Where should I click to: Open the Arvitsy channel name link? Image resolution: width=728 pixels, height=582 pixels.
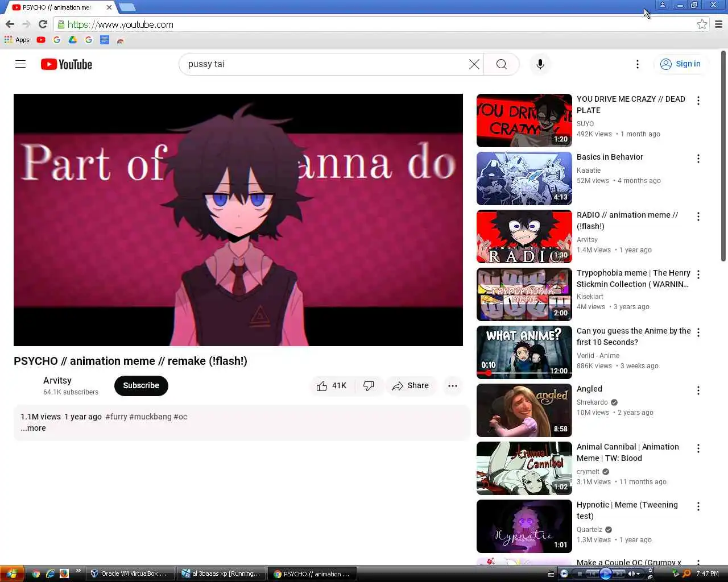(57, 380)
